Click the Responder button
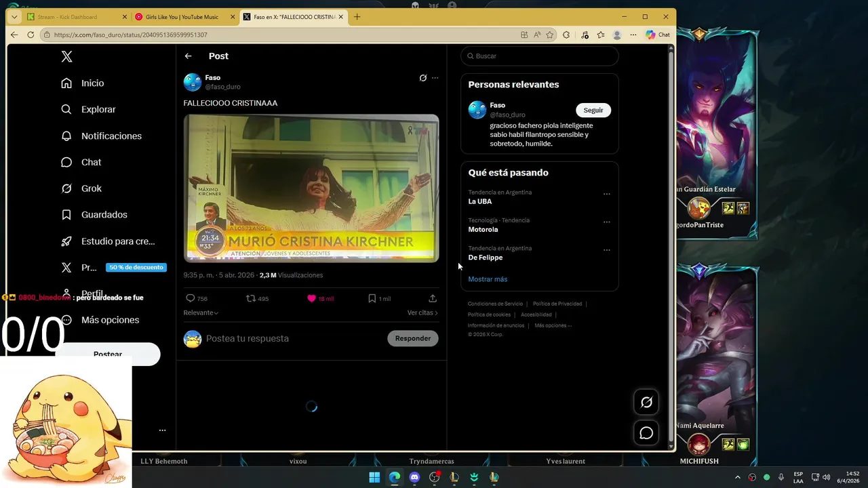Image resolution: width=868 pixels, height=488 pixels. click(x=413, y=338)
